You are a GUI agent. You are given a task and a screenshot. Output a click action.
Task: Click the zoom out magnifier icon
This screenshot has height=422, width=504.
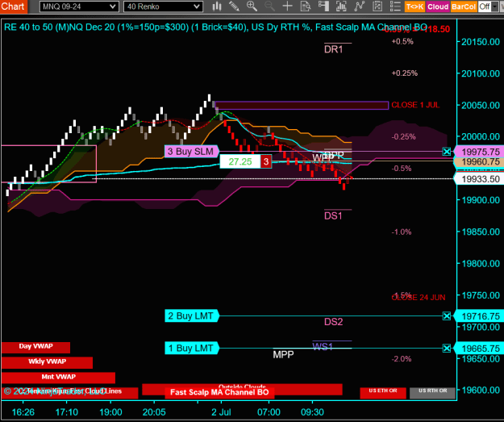tap(269, 6)
